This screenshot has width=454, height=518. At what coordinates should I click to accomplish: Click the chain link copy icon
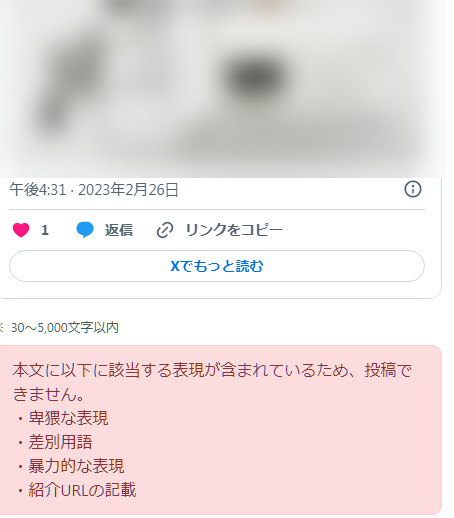point(165,230)
